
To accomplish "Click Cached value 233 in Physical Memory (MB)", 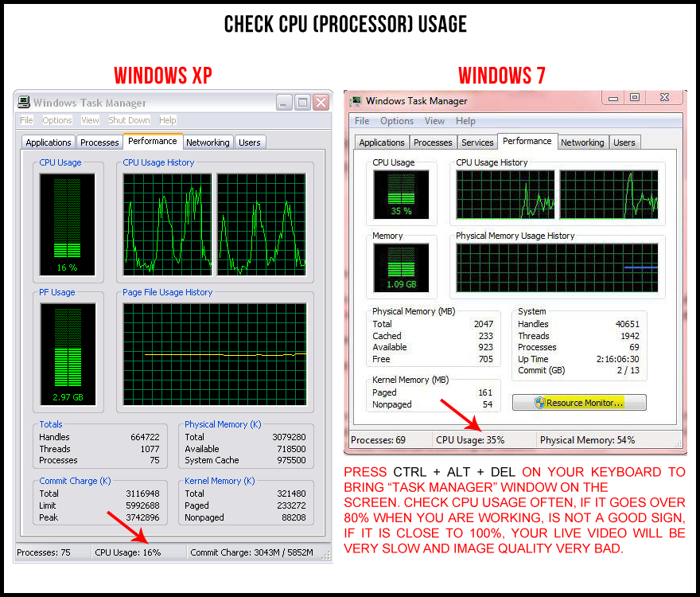I will coord(486,336).
